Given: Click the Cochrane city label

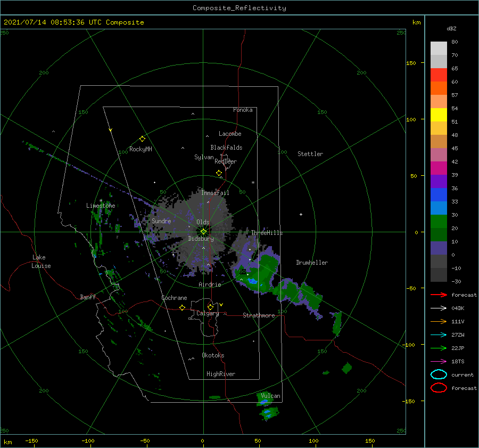Looking at the screenshot, I should [x=174, y=298].
